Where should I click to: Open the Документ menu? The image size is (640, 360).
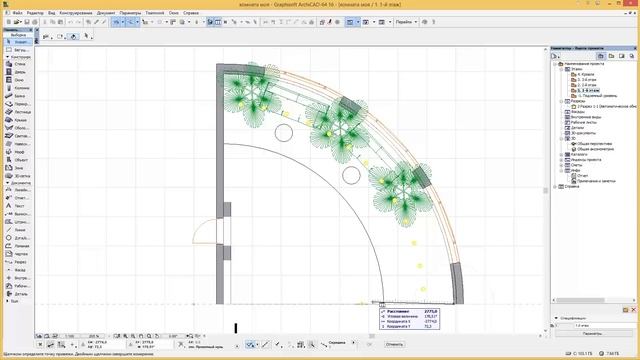tap(106, 13)
